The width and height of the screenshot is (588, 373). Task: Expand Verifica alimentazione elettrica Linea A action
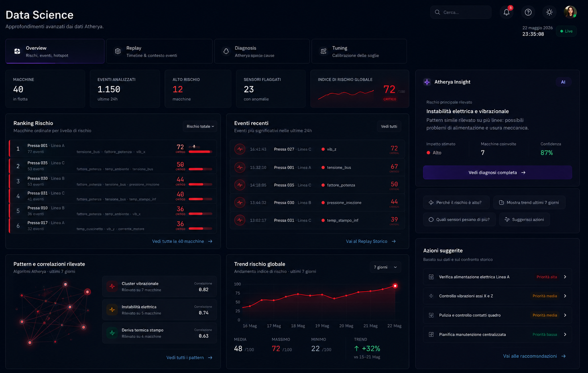click(497, 277)
